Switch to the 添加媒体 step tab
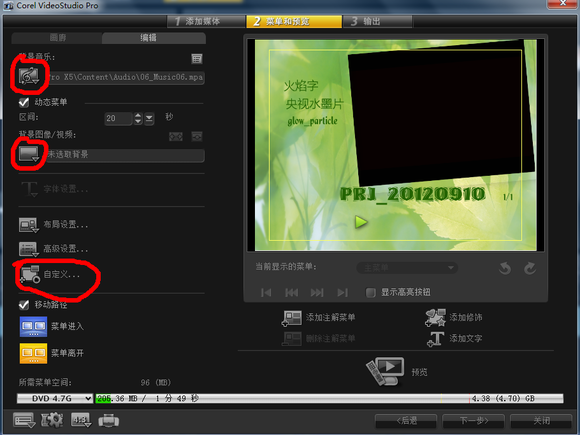Viewport: 580px width, 435px height. (x=206, y=21)
